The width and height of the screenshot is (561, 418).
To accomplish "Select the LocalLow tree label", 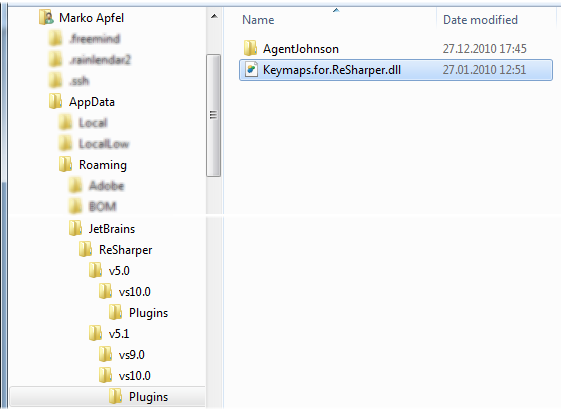I will (104, 144).
